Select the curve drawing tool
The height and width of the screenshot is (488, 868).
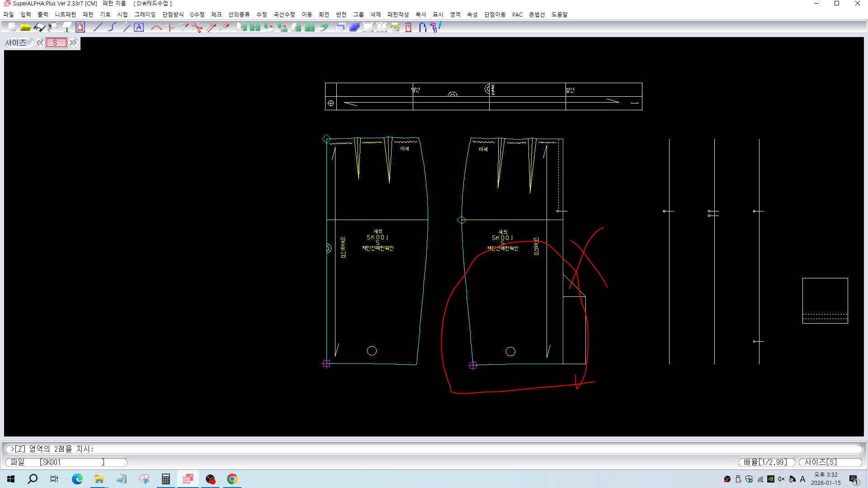112,28
